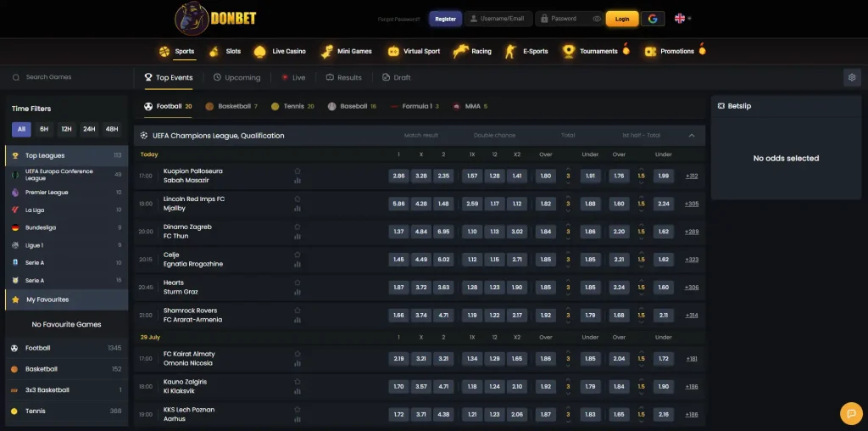Viewport: 868px width, 431px height.
Task: Focus the Search Games field
Action: coord(66,77)
